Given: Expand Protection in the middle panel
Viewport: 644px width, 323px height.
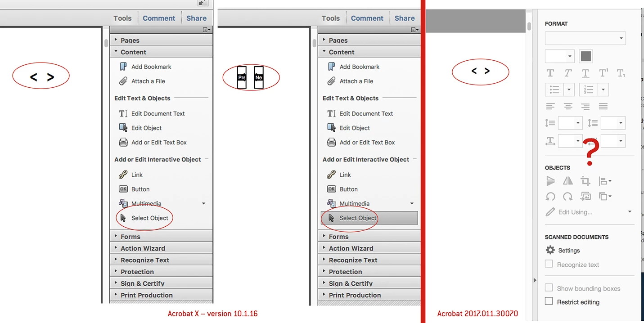Looking at the screenshot, I should point(369,271).
